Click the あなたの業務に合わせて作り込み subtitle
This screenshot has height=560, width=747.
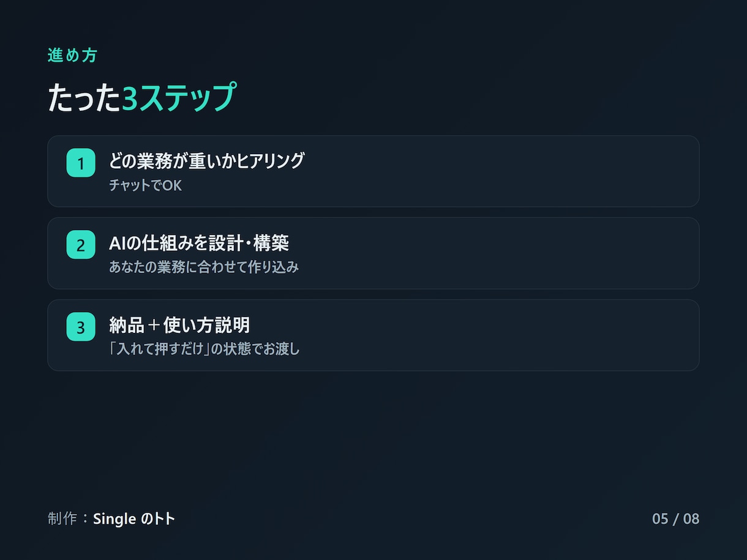click(204, 267)
